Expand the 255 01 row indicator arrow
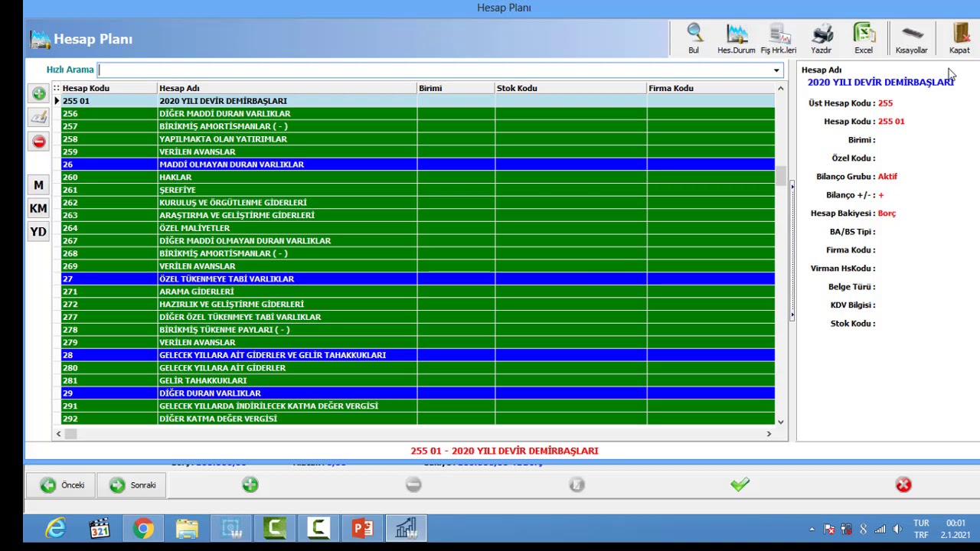The image size is (980, 551). 57,101
